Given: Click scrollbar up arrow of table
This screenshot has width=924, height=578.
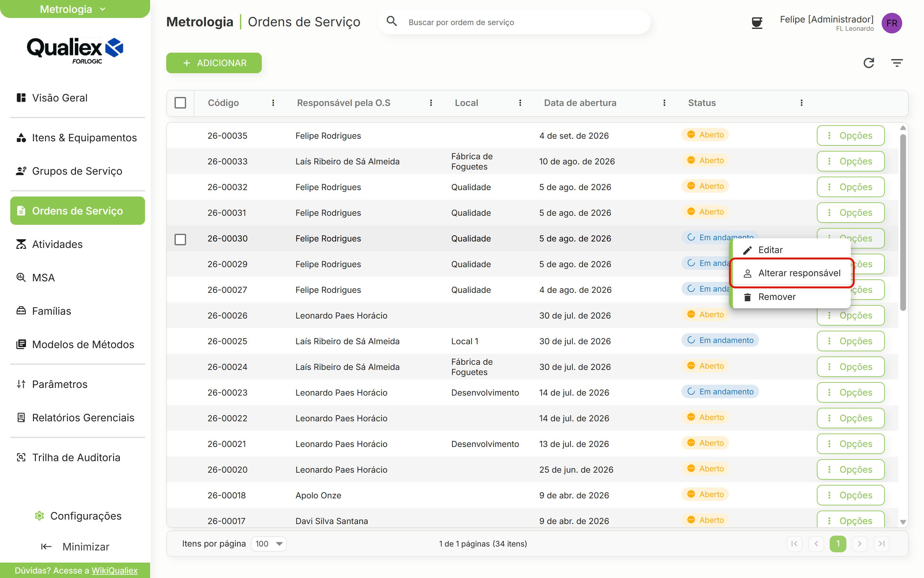Looking at the screenshot, I should (903, 128).
